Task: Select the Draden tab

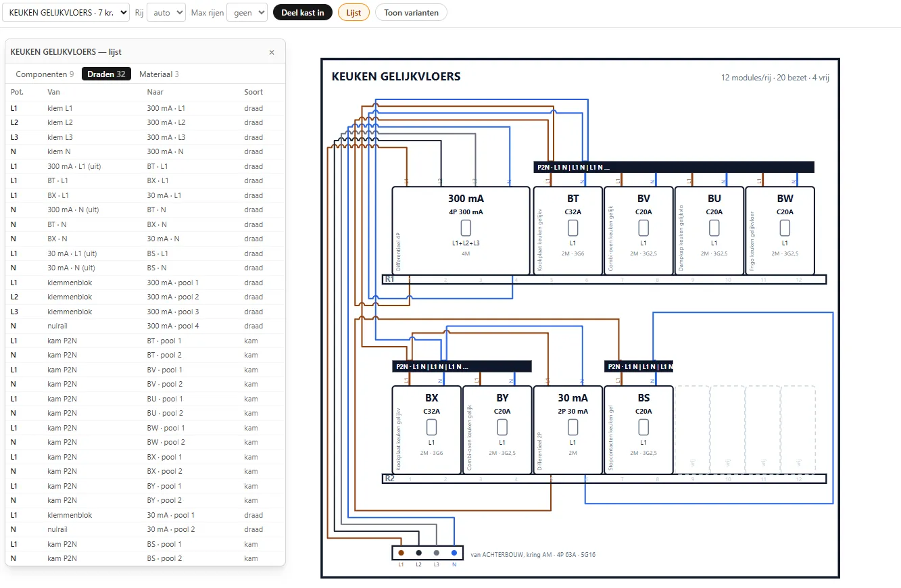Action: (x=106, y=74)
